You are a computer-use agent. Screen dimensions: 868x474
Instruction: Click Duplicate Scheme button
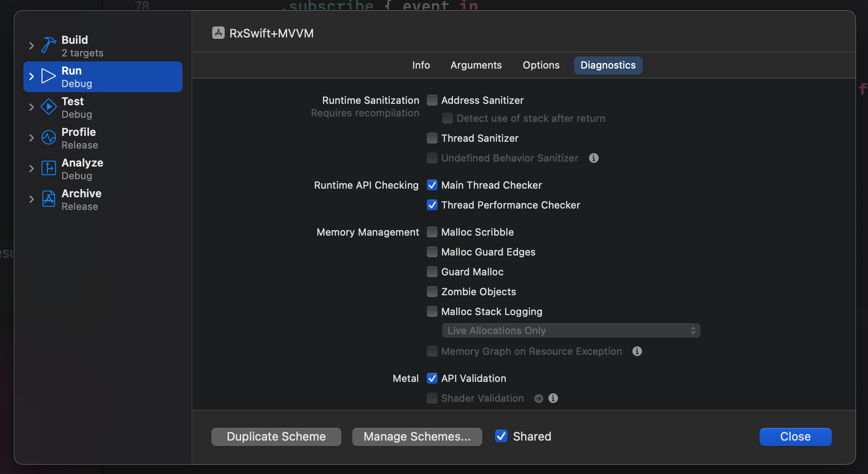pyautogui.click(x=276, y=437)
